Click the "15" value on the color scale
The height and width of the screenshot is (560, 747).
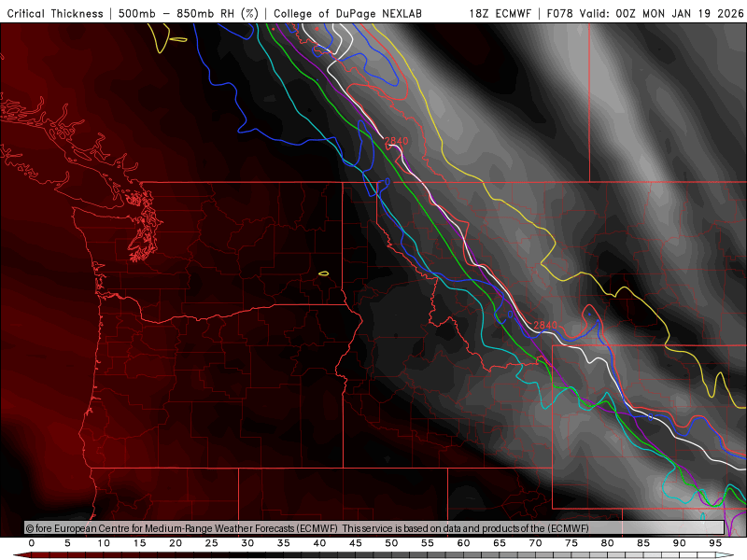(139, 543)
